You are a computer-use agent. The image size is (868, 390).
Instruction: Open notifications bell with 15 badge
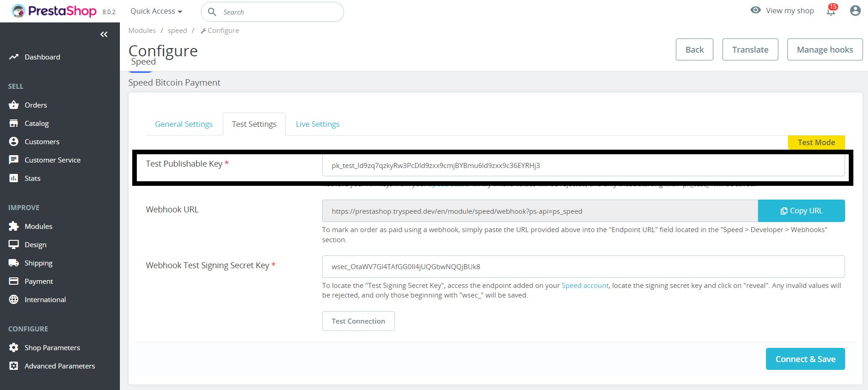pyautogui.click(x=831, y=10)
